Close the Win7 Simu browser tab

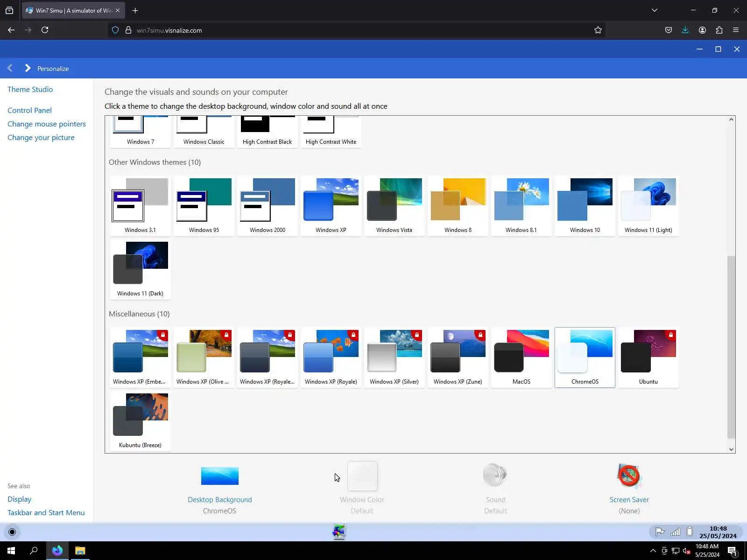[118, 10]
